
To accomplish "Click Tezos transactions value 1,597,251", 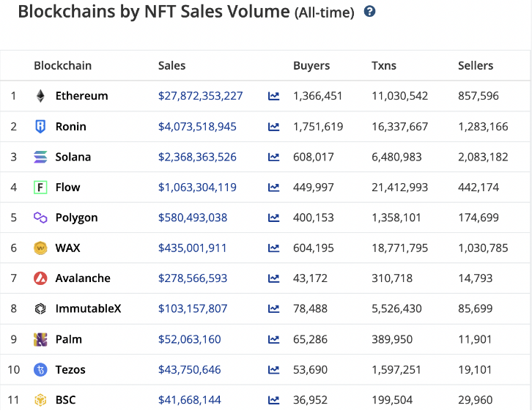I will point(396,369).
